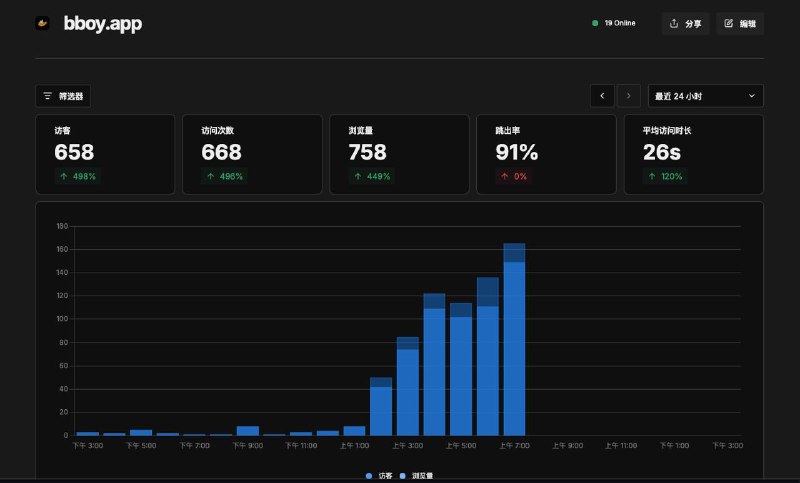Click the edit pencil icon in the 编辑 button
This screenshot has width=800, height=483.
(x=728, y=23)
